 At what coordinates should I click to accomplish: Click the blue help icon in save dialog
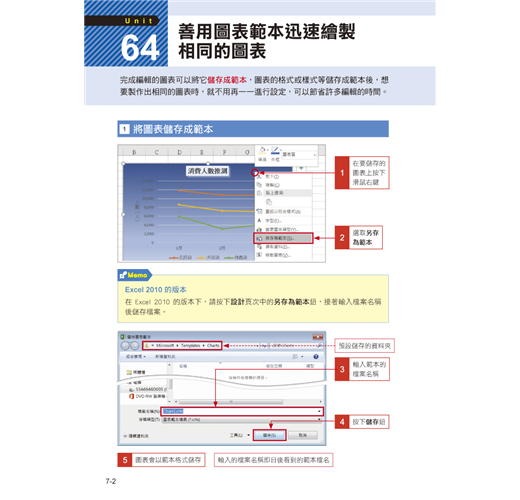point(316,357)
